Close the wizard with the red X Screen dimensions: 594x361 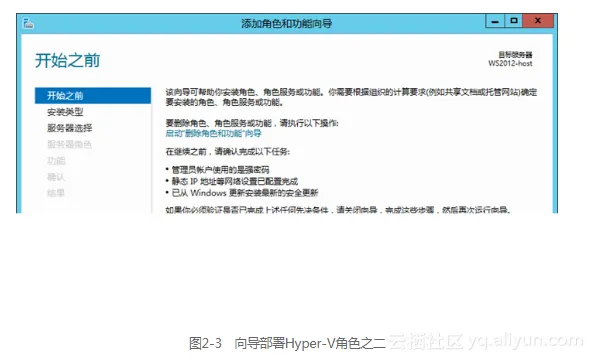point(538,21)
